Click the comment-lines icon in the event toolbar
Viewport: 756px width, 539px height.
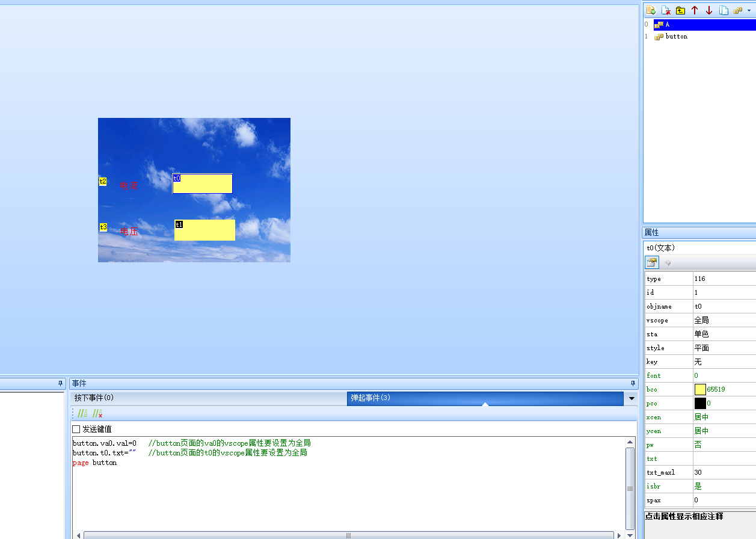pyautogui.click(x=83, y=413)
